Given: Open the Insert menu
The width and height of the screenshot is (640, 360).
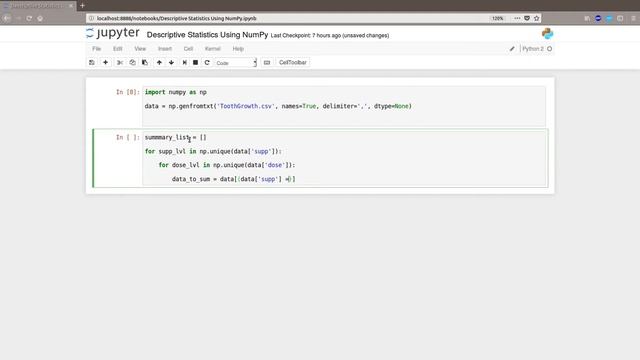Looking at the screenshot, I should point(165,49).
